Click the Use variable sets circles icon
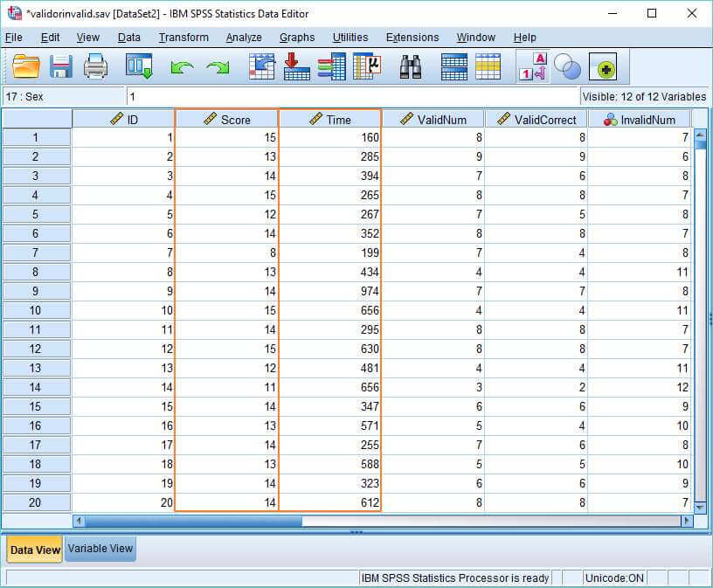The image size is (713, 588). [567, 67]
